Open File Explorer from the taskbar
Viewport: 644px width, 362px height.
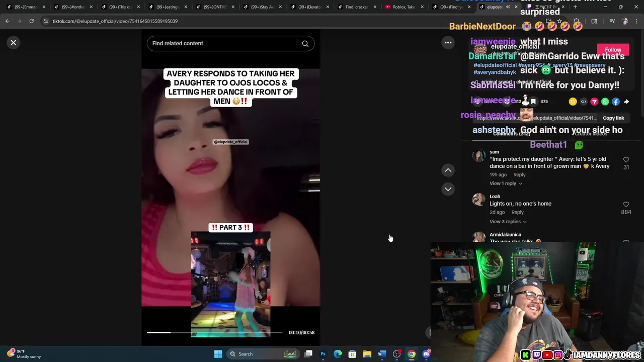tap(367, 354)
